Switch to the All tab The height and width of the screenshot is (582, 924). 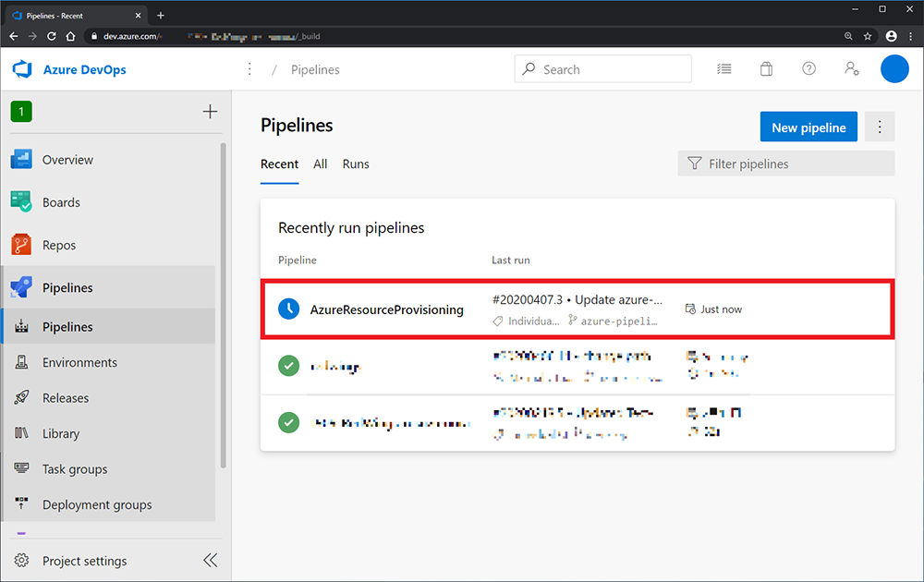pos(320,164)
